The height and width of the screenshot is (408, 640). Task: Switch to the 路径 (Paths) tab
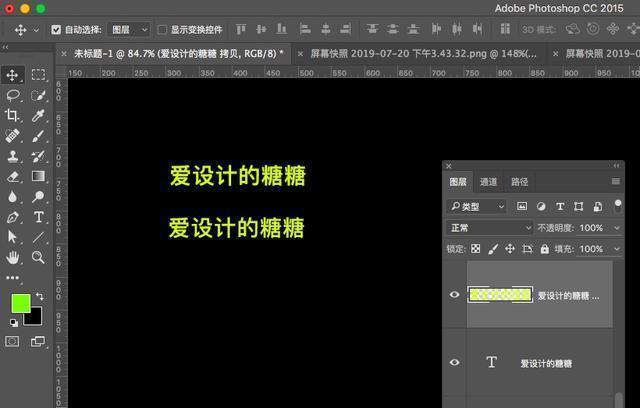pos(520,182)
